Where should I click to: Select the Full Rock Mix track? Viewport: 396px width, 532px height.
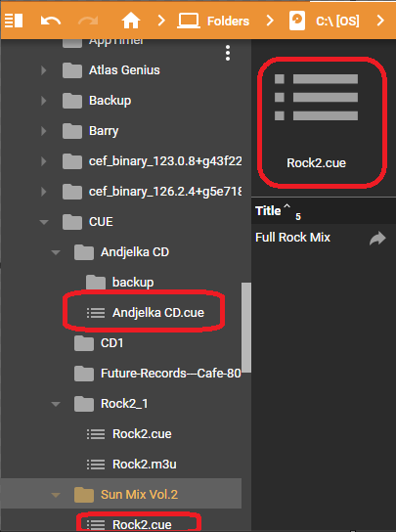(292, 238)
